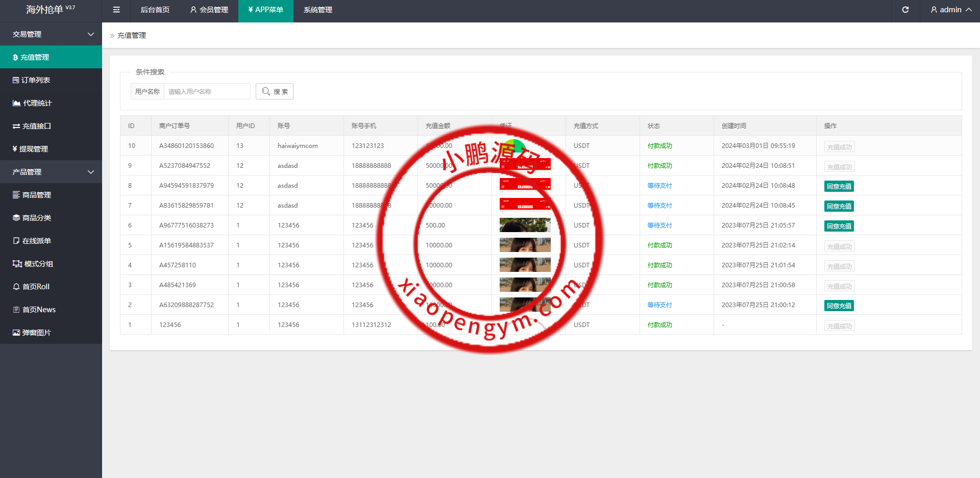Viewport: 980px width, 478px height.
Task: Open 弹窗图片 in sidebar
Action: click(x=36, y=333)
